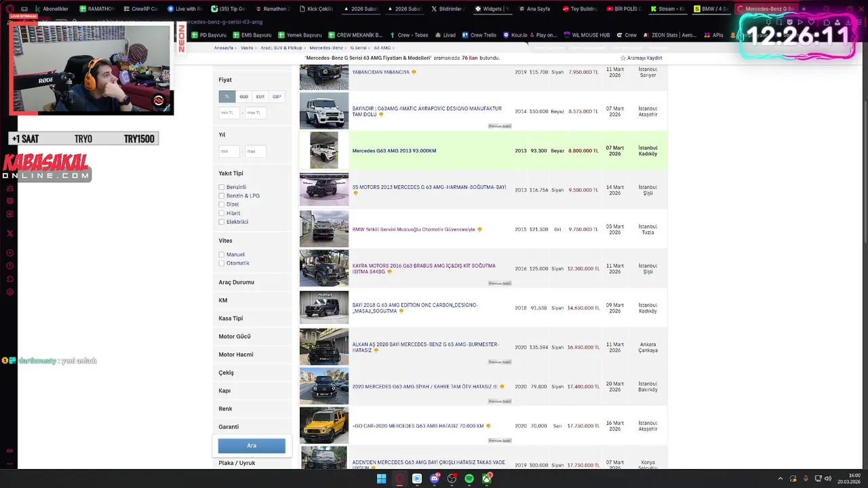Open the round icon between Discord and Spotify

pyautogui.click(x=452, y=479)
